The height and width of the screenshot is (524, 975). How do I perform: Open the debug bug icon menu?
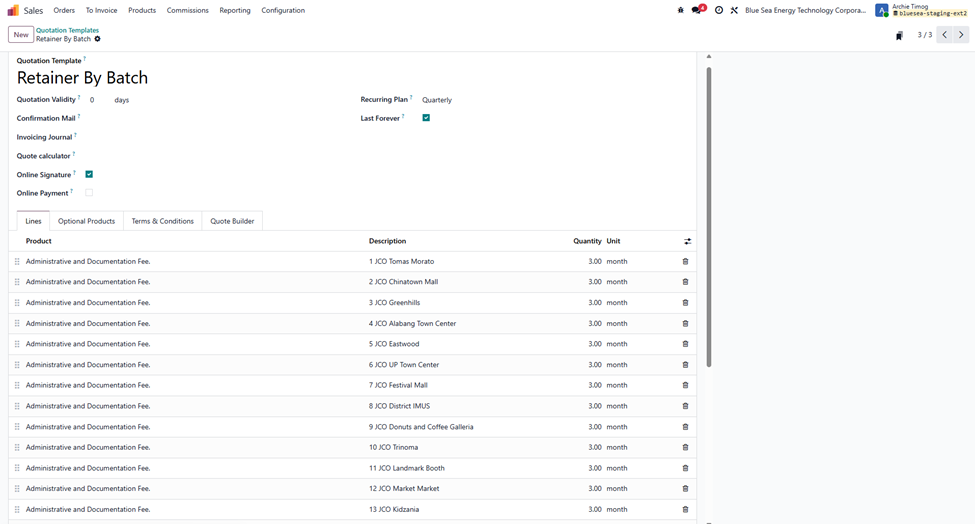click(681, 10)
